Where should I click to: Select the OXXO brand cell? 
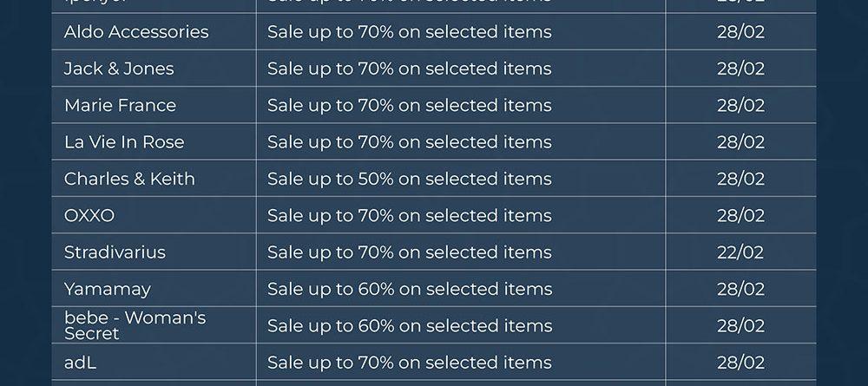[89, 215]
